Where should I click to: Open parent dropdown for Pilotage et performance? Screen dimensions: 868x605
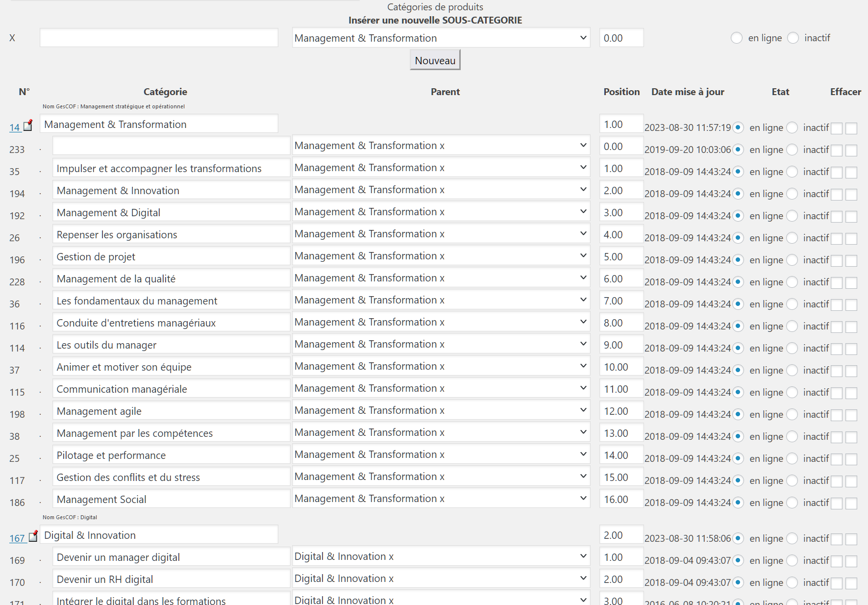tap(441, 454)
